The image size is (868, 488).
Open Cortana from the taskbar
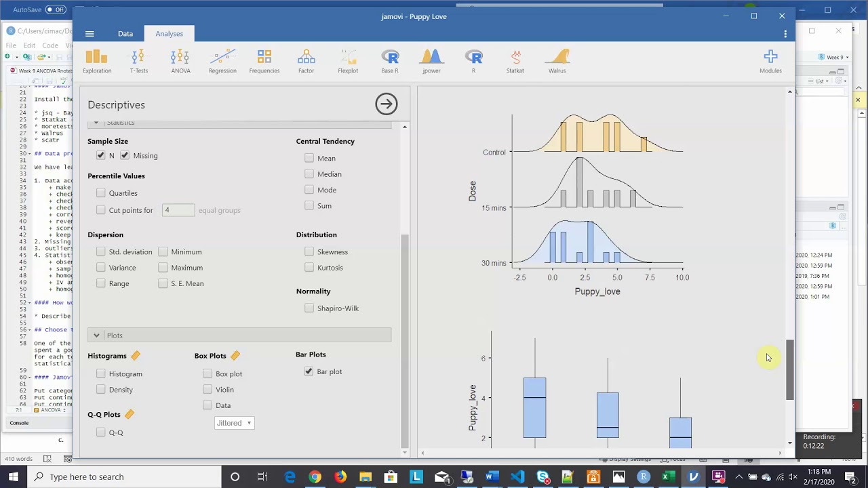tap(235, 476)
